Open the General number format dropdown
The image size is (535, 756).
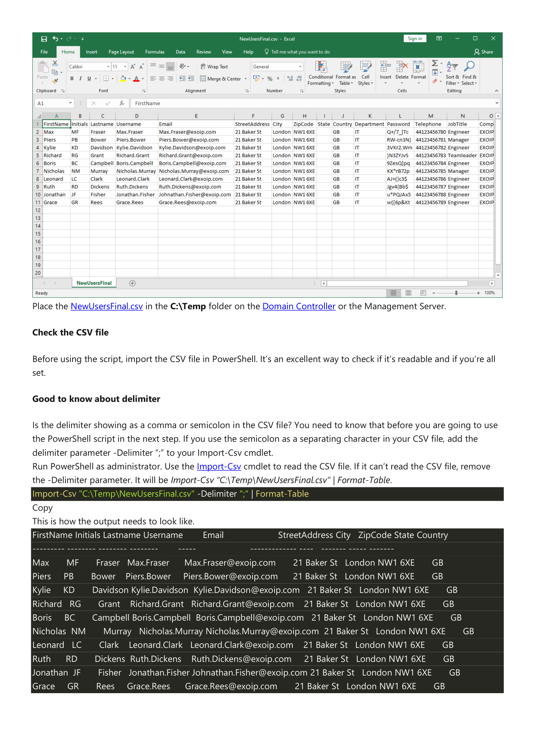click(300, 67)
